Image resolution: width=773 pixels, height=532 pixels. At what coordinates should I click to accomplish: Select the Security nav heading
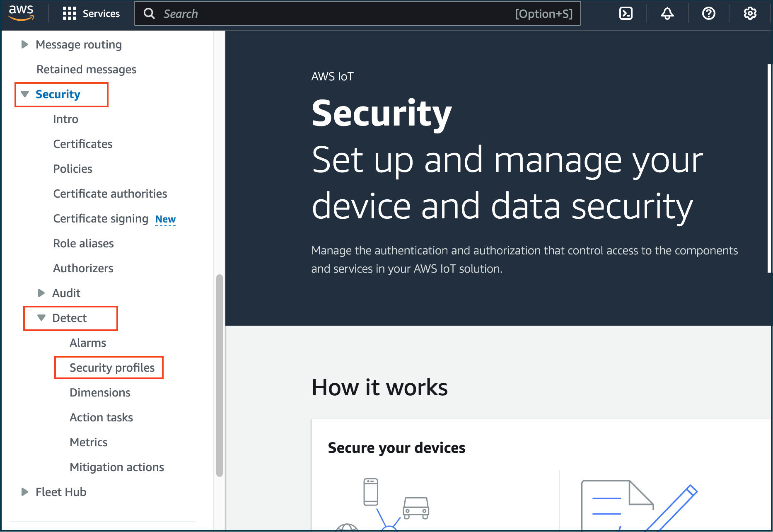(x=58, y=94)
